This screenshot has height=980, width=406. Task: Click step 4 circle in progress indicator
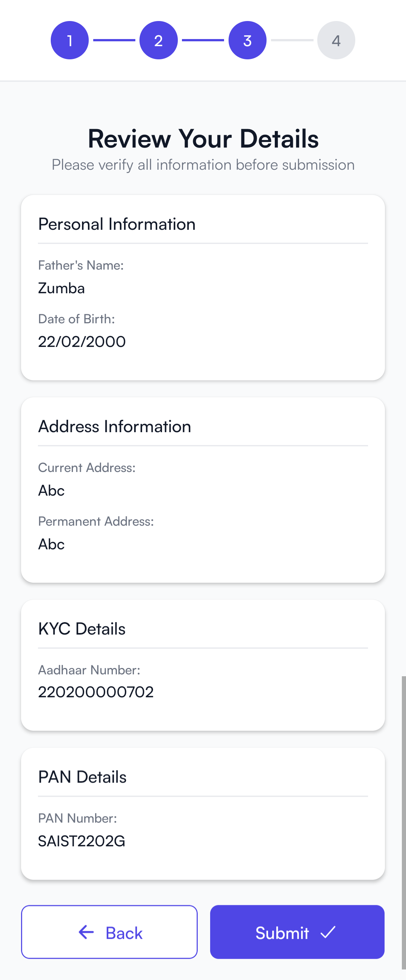[x=336, y=40]
